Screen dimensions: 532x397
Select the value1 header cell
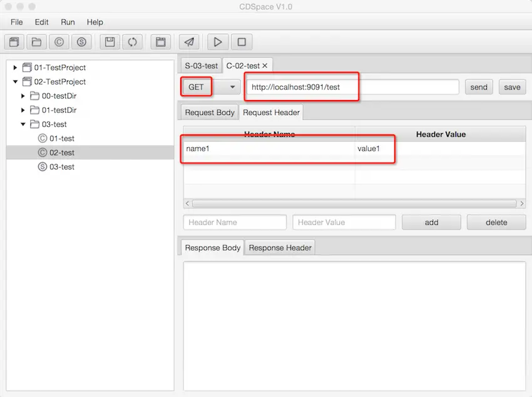tap(441, 149)
